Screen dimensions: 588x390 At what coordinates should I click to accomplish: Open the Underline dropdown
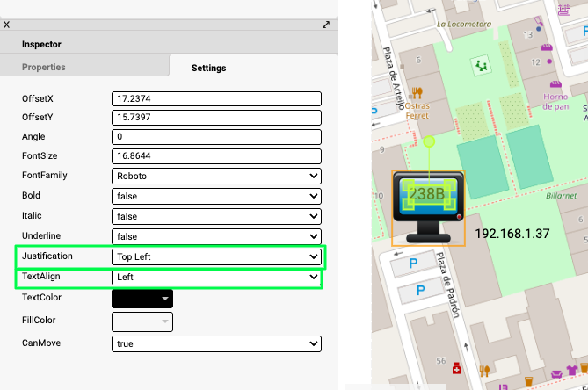pyautogui.click(x=216, y=236)
